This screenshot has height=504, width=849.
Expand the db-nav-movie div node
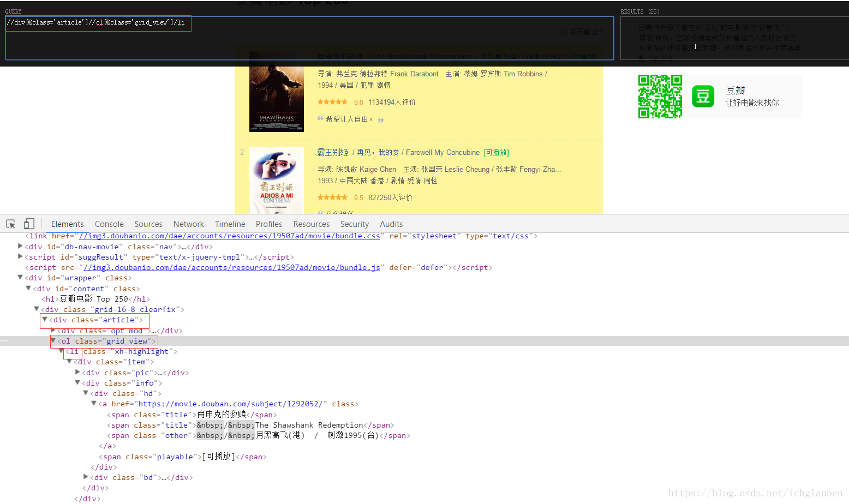pyautogui.click(x=20, y=247)
